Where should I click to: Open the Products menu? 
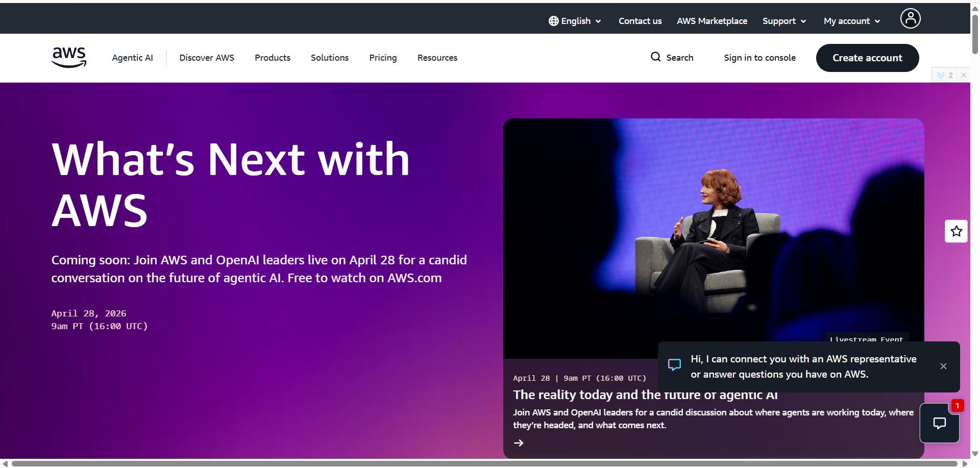coord(273,58)
